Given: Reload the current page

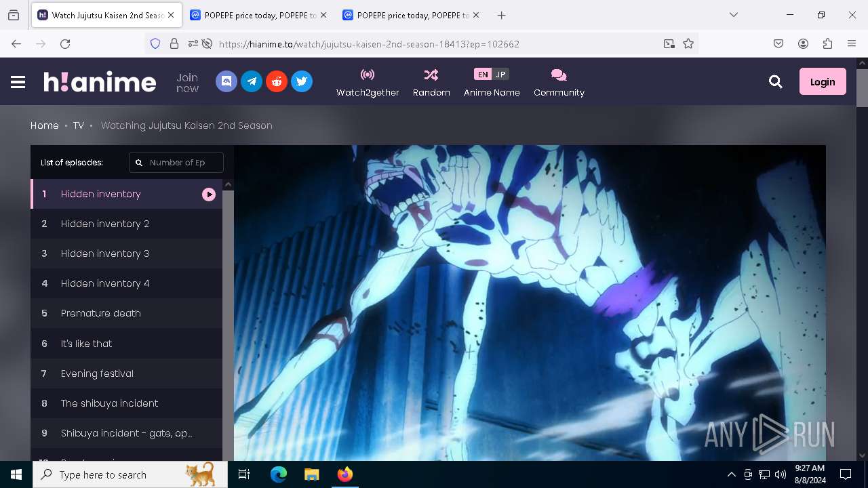Looking at the screenshot, I should pos(65,43).
